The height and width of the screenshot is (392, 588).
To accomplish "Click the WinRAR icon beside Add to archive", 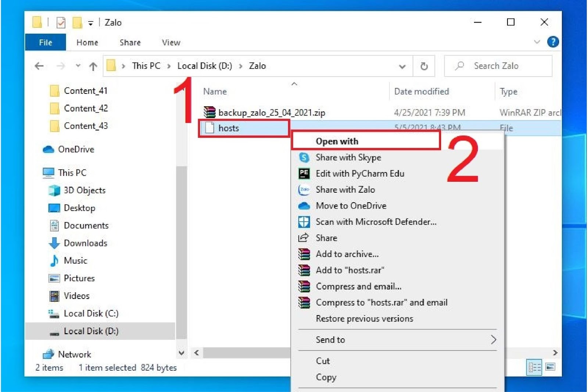I will click(x=304, y=254).
